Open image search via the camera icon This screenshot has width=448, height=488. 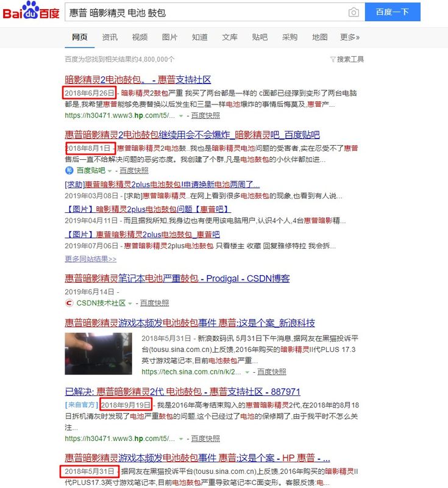(x=354, y=12)
